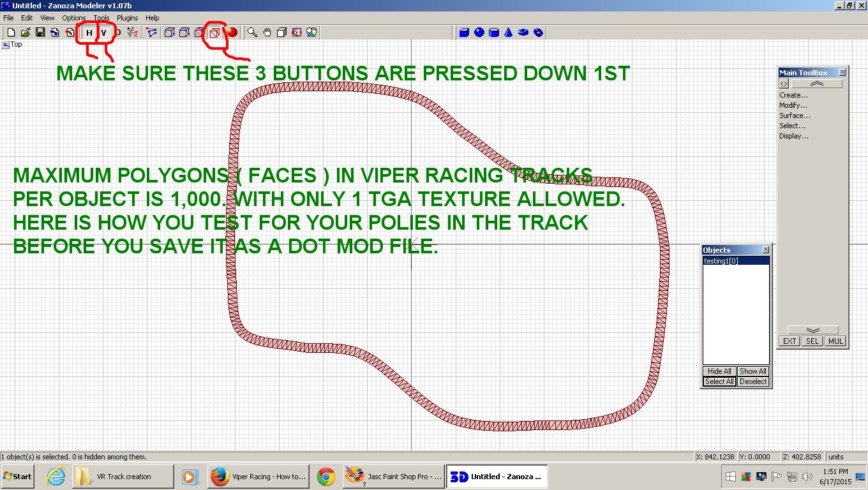This screenshot has height=490, width=868.
Task: Save the model with the floppy disk icon
Action: [40, 32]
